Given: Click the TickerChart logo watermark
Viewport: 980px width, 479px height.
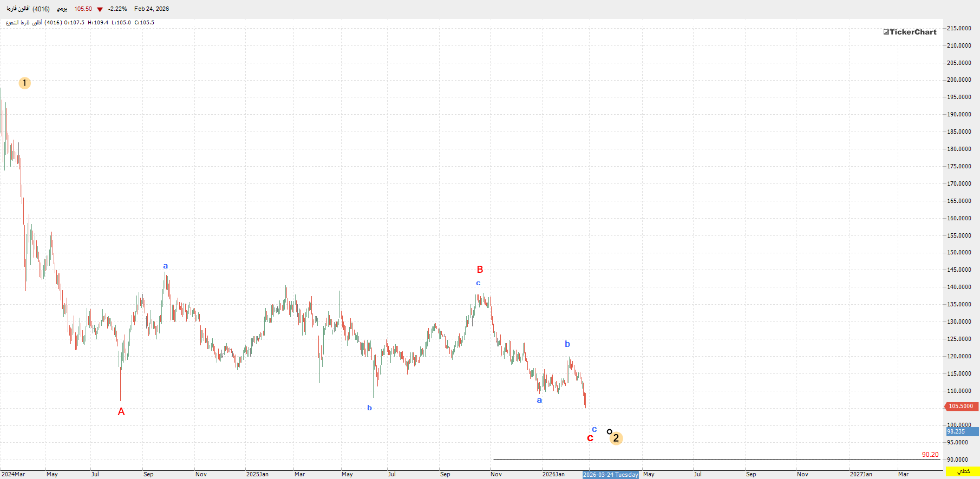Looking at the screenshot, I should tap(910, 32).
